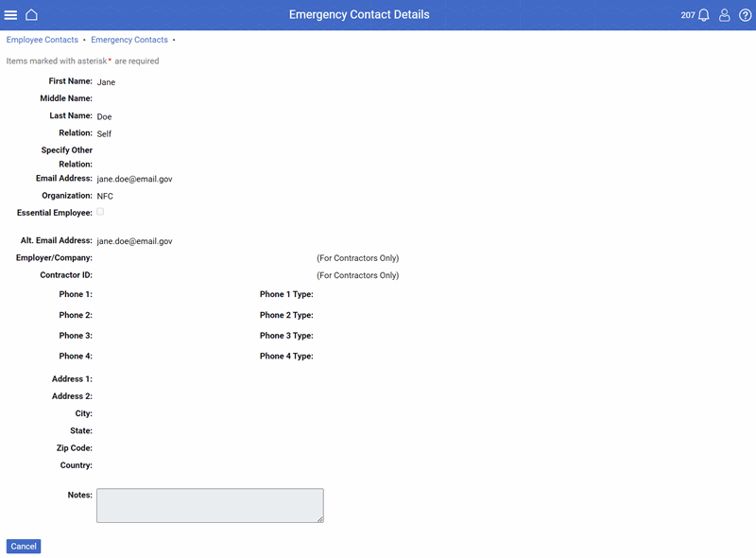Click the Notes label

80,495
